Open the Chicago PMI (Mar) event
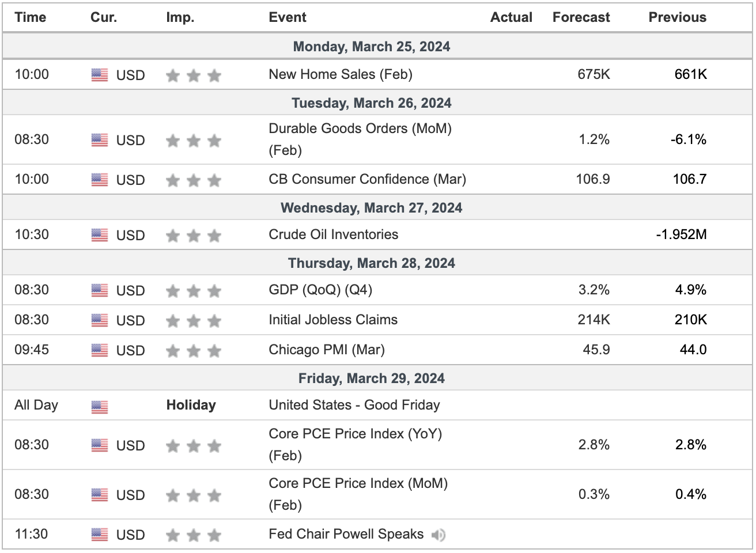This screenshot has height=553, width=756. 327,350
